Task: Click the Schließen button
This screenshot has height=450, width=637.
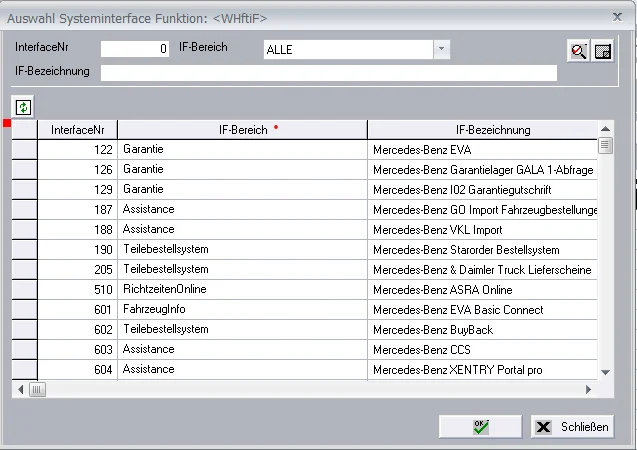Action: coord(572,426)
